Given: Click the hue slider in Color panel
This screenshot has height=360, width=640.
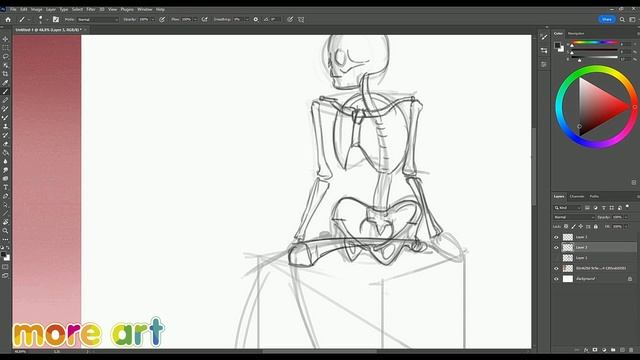Looking at the screenshot, I should point(595,42).
